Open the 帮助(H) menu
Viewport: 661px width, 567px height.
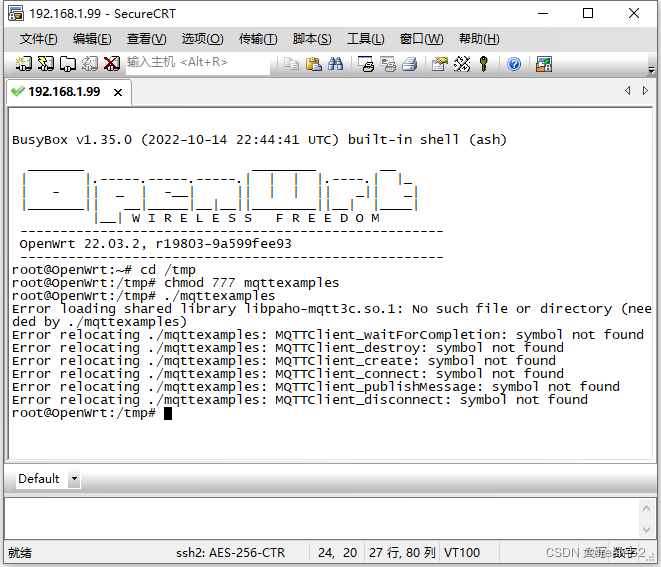tap(479, 39)
